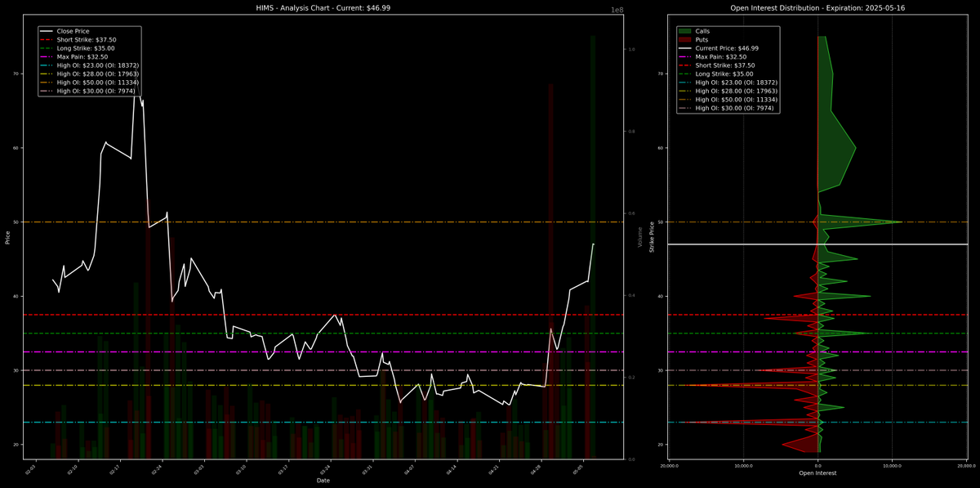Click the '60' tick on the Price axis
This screenshot has width=980, height=488.
[x=16, y=148]
